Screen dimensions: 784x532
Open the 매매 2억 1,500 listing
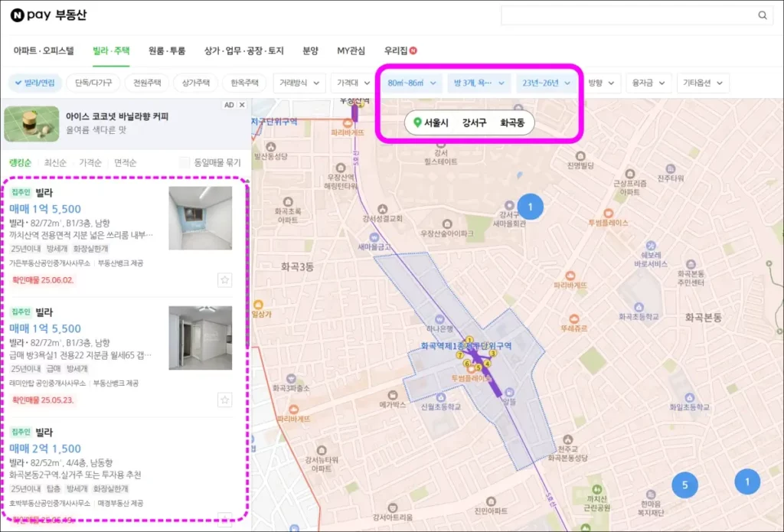click(45, 449)
